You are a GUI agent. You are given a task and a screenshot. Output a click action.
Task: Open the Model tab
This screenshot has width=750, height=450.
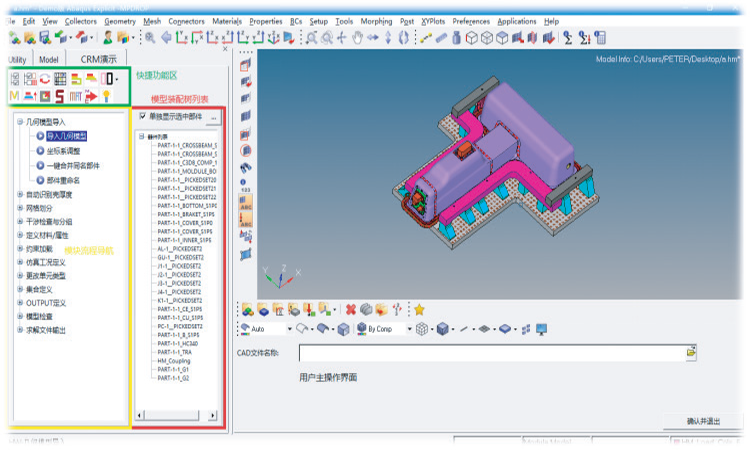click(x=48, y=59)
